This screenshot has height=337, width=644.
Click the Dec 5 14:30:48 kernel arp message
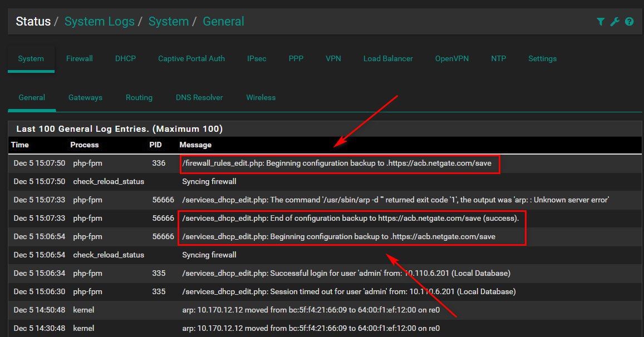(x=311, y=328)
